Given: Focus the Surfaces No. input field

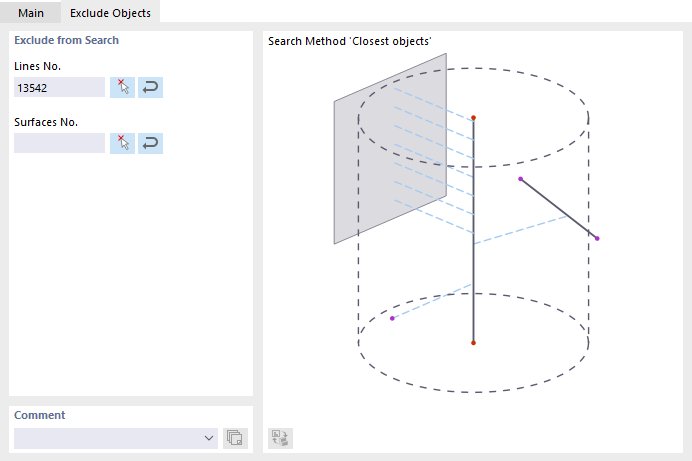Looking at the screenshot, I should pyautogui.click(x=59, y=143).
